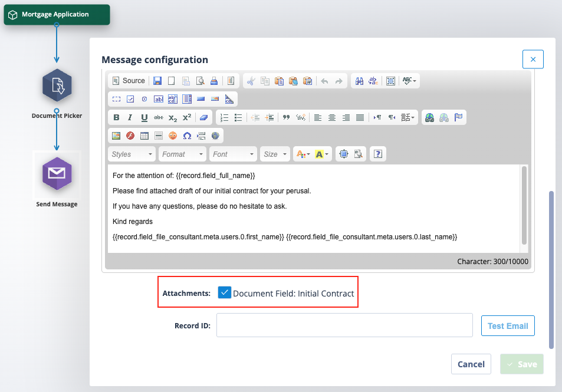Click the Cancel button

pyautogui.click(x=471, y=364)
